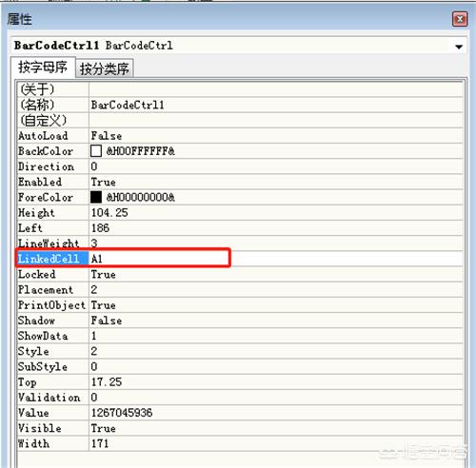Screen dimensions: 476x468
Task: Click the AutoLoad False value
Action: pyautogui.click(x=107, y=136)
